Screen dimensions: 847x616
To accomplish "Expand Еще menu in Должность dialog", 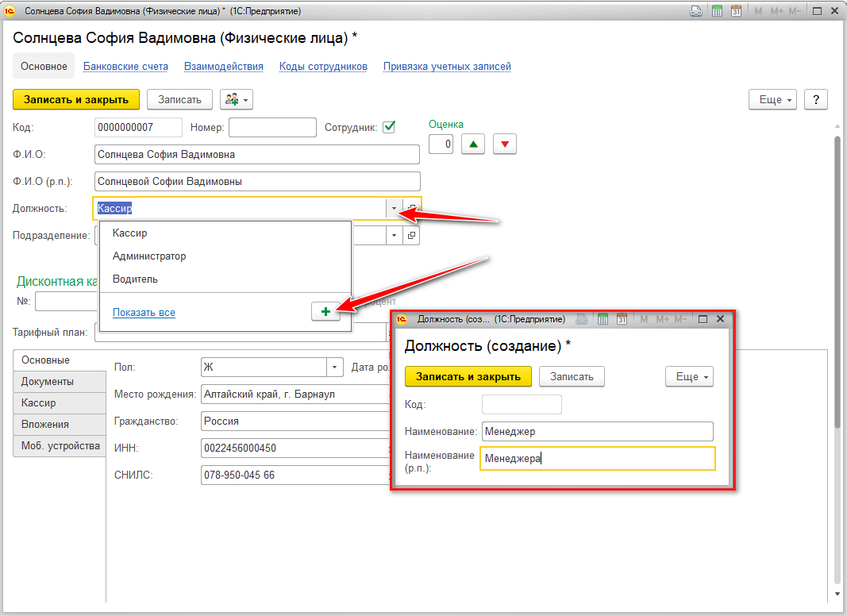I will (x=689, y=377).
